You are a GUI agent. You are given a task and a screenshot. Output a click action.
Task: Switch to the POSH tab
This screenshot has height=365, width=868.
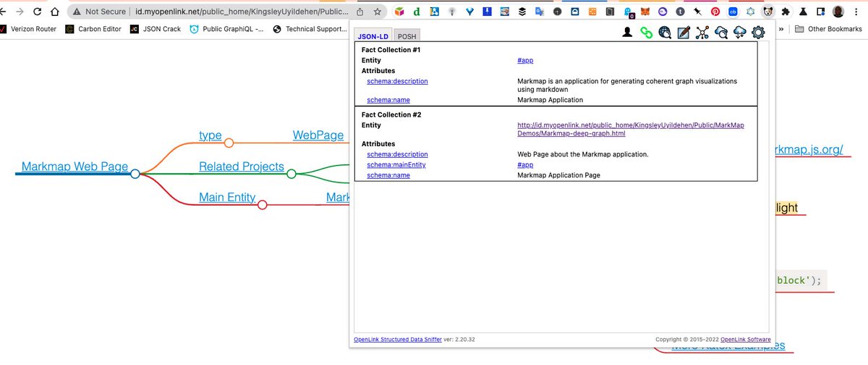tap(407, 35)
